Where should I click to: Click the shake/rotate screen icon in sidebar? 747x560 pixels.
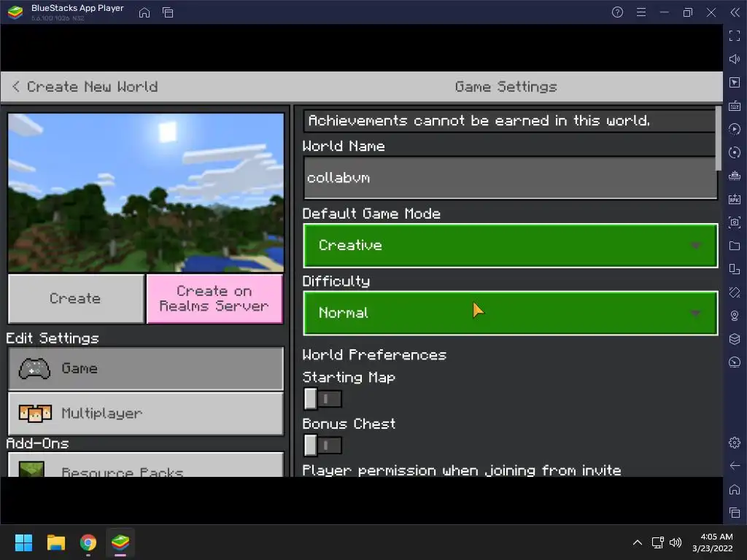point(735,292)
